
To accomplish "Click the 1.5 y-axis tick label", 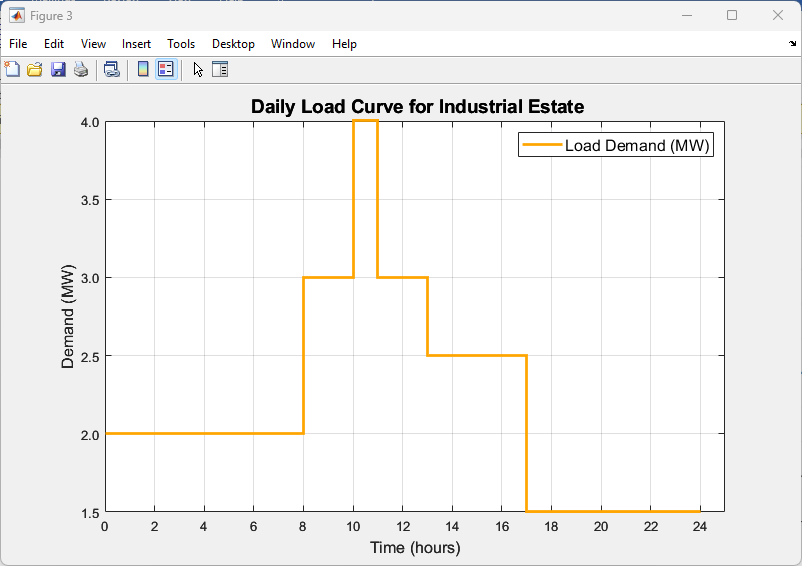I will [90, 513].
